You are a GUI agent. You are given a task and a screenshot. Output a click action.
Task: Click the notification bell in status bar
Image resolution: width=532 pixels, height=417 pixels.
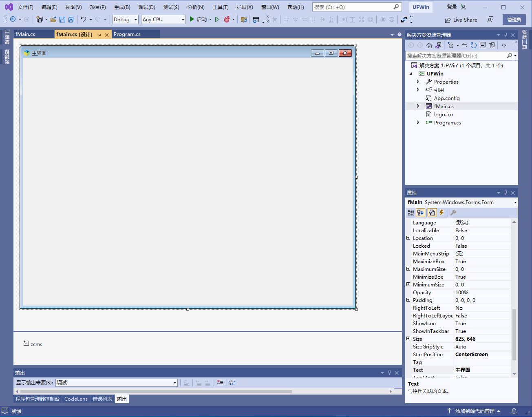pyautogui.click(x=514, y=411)
